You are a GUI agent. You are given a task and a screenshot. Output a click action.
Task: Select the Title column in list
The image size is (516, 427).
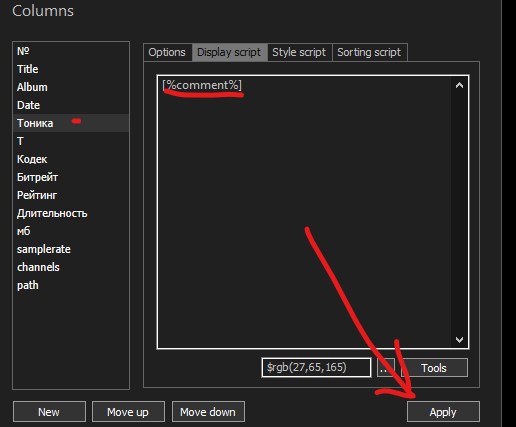(x=71, y=69)
